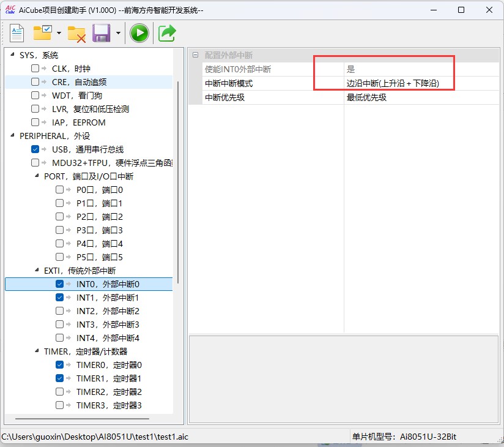Click the property description box at bottom
Viewport: 504px width, 447px height.
[x=344, y=380]
